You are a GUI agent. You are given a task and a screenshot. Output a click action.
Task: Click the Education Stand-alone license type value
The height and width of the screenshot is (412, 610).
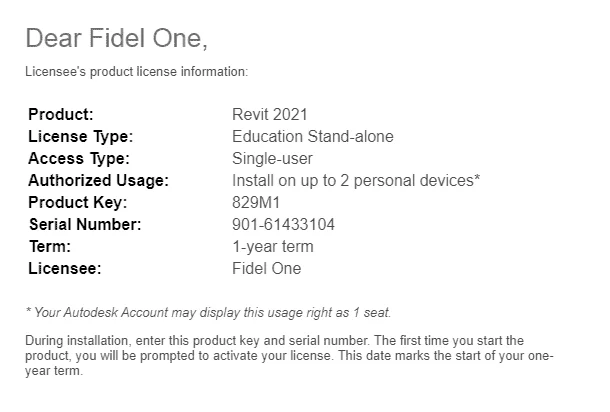point(313,137)
